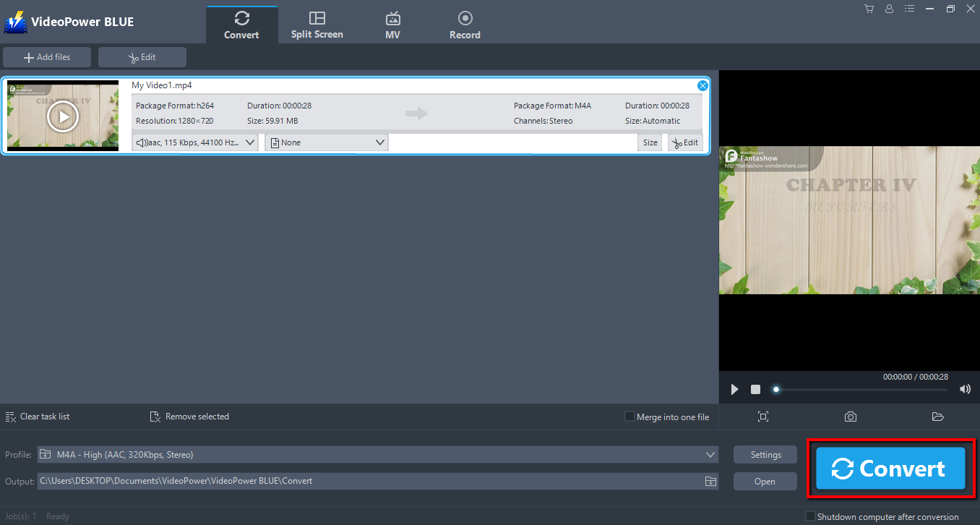Image resolution: width=980 pixels, height=525 pixels.
Task: Open the None subtitle dropdown
Action: pyautogui.click(x=327, y=142)
